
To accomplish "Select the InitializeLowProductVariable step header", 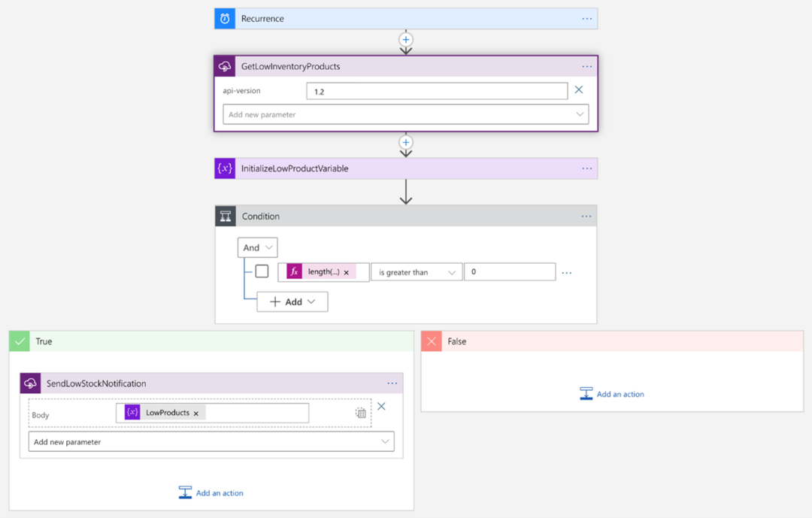I will [406, 168].
